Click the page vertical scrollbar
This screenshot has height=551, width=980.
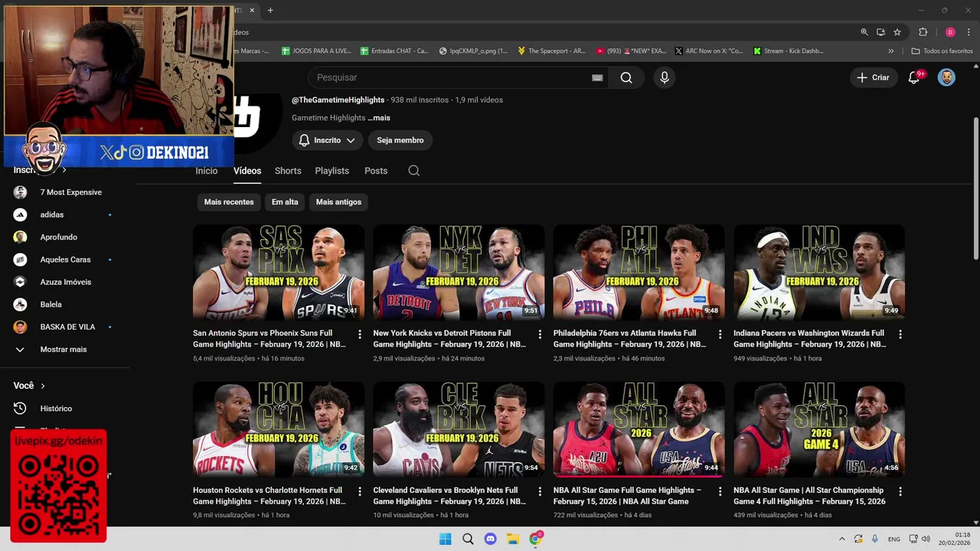coord(975,188)
